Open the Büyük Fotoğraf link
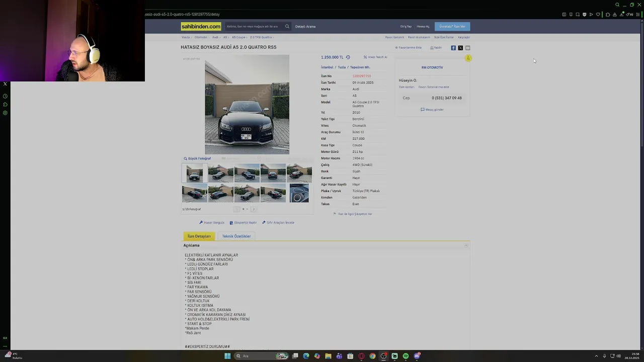The image size is (644, 362). tap(197, 158)
